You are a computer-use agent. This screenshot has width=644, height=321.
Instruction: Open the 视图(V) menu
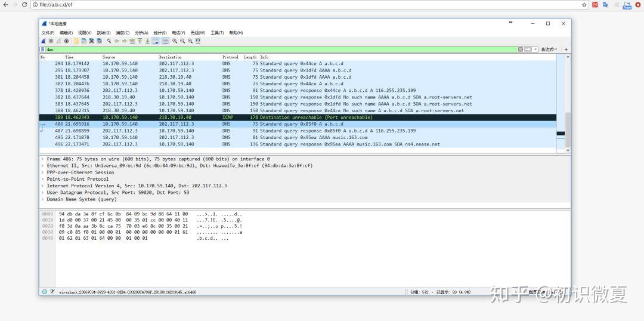click(85, 33)
